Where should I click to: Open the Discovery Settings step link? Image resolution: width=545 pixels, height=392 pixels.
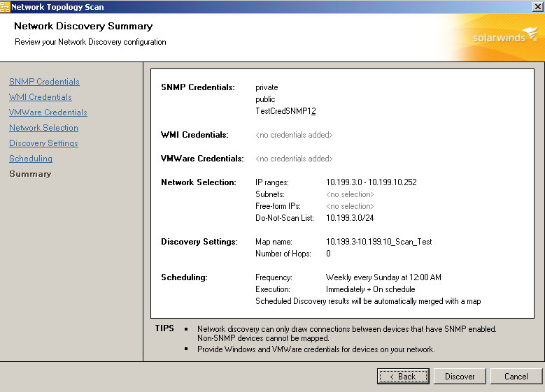click(43, 143)
